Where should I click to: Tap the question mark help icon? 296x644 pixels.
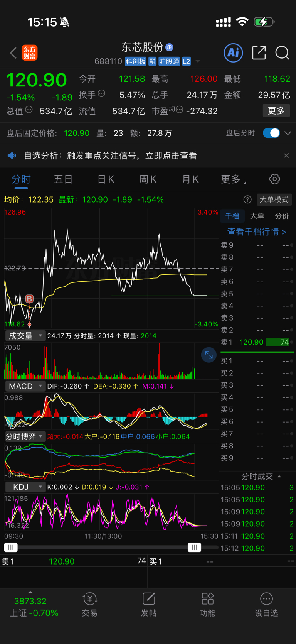coord(247,199)
